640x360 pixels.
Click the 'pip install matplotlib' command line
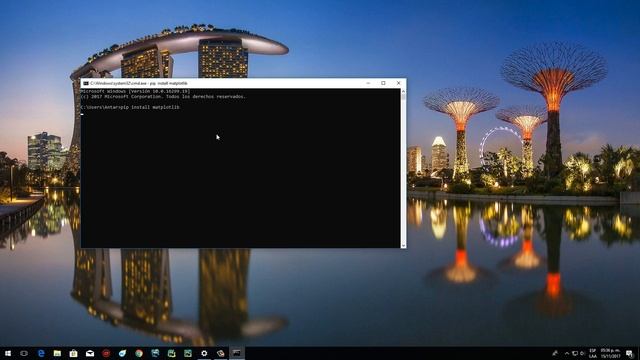(130, 107)
